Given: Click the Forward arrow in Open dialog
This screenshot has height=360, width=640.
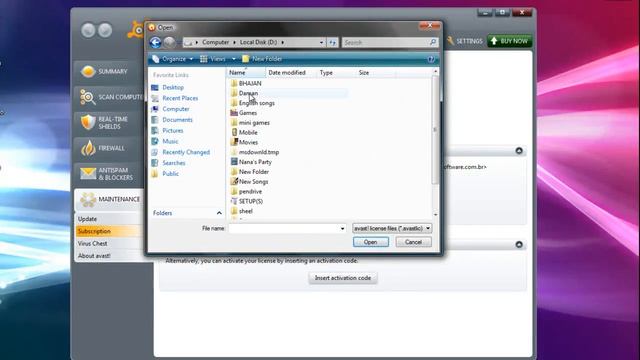Looking at the screenshot, I should [x=169, y=42].
